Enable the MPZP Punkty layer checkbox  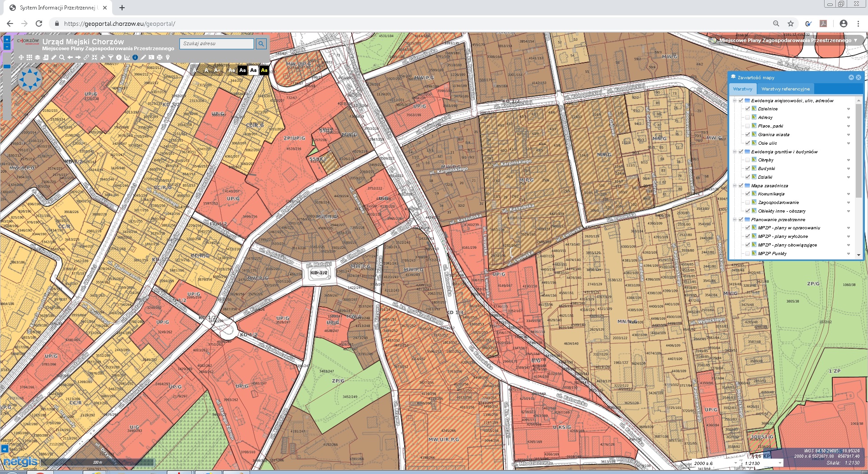point(748,254)
